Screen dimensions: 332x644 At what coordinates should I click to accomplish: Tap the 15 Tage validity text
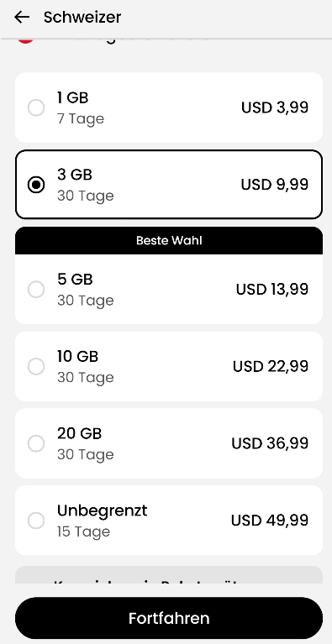click(x=84, y=531)
